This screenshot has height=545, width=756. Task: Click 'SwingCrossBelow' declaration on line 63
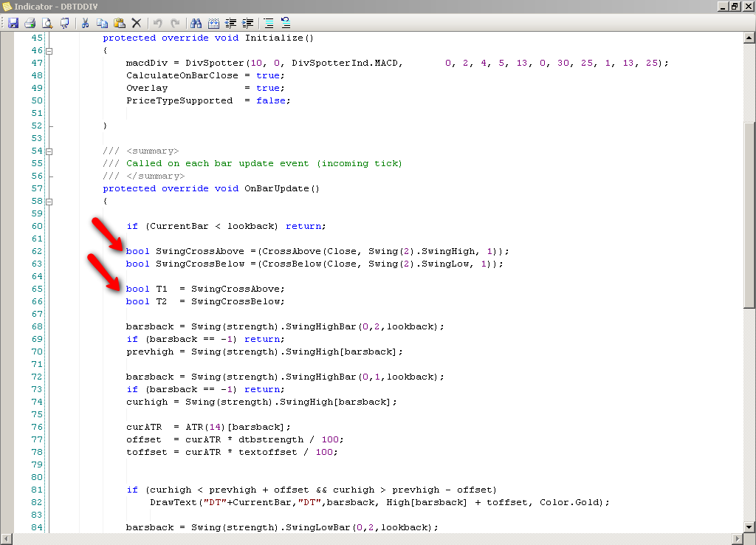[x=199, y=264]
